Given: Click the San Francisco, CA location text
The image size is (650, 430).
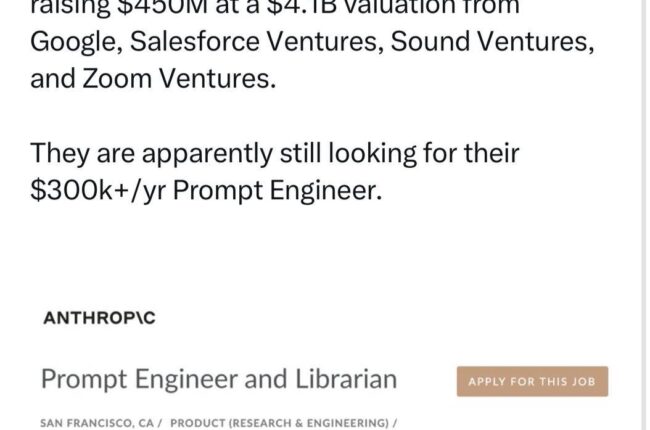Looking at the screenshot, I should tap(91, 424).
